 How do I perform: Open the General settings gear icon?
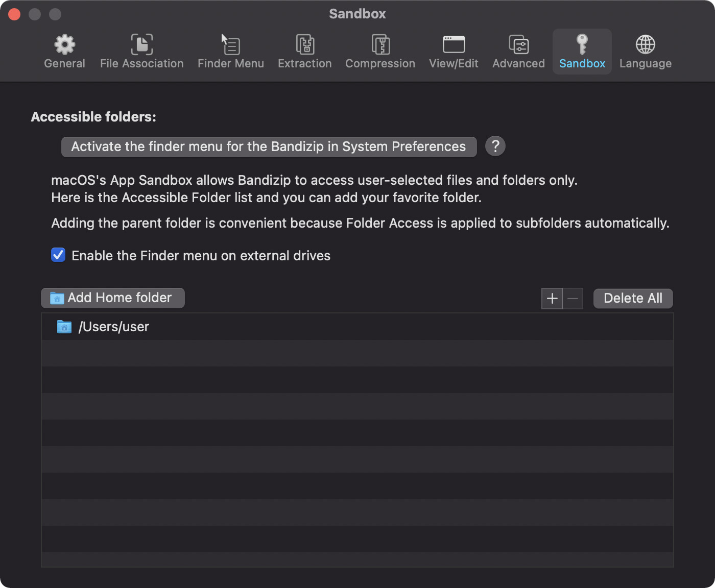tap(64, 45)
